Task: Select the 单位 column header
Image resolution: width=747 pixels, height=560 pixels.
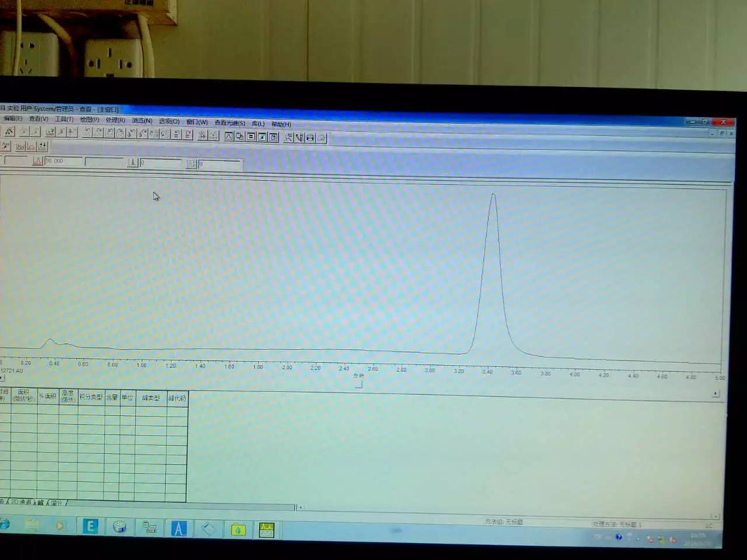Action: click(127, 397)
